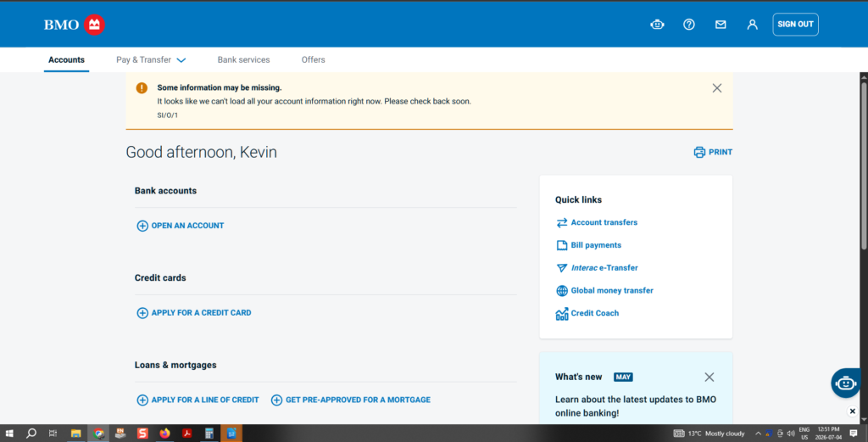Open the profile person icon

tap(752, 25)
